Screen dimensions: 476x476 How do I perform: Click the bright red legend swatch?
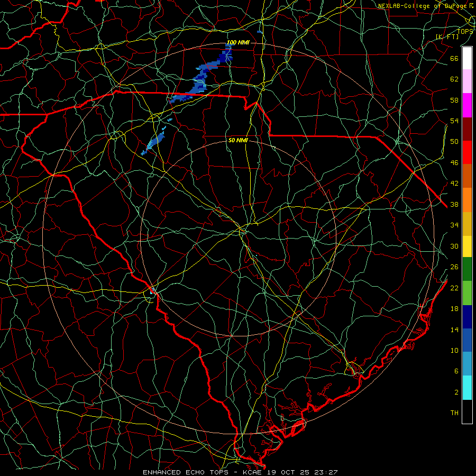(467, 152)
